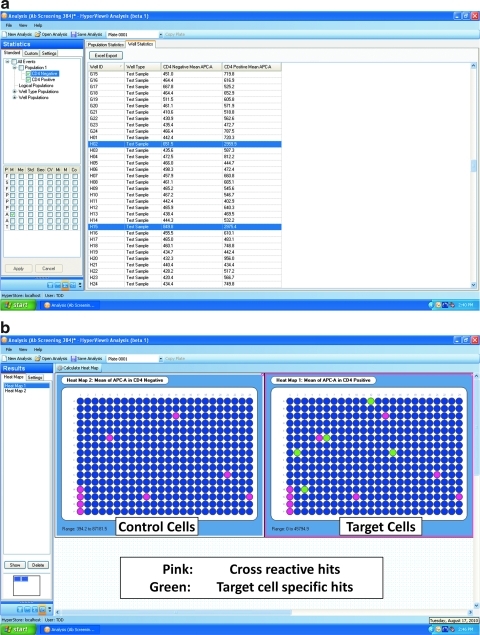This screenshot has width=480, height=635.
Task: Click the Excel Export button
Action: (x=106, y=55)
